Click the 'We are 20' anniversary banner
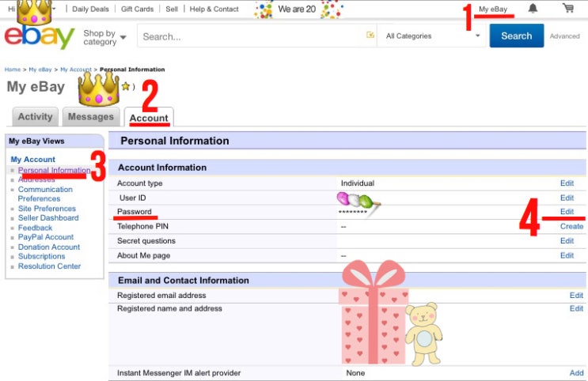This screenshot has width=588, height=381. coord(298,9)
